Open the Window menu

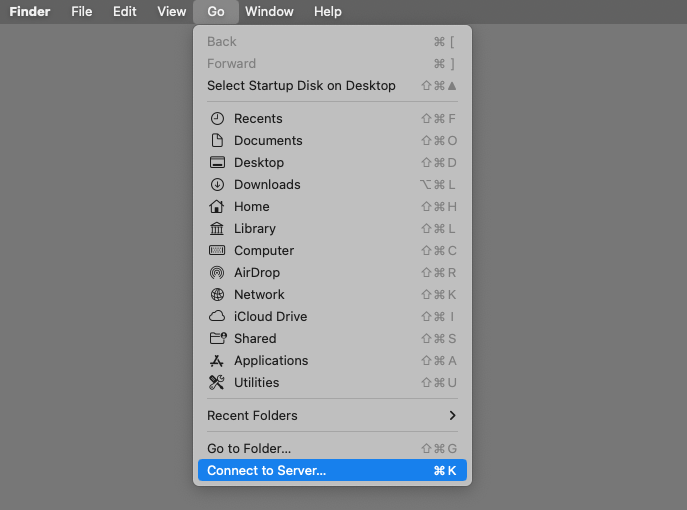tap(269, 11)
